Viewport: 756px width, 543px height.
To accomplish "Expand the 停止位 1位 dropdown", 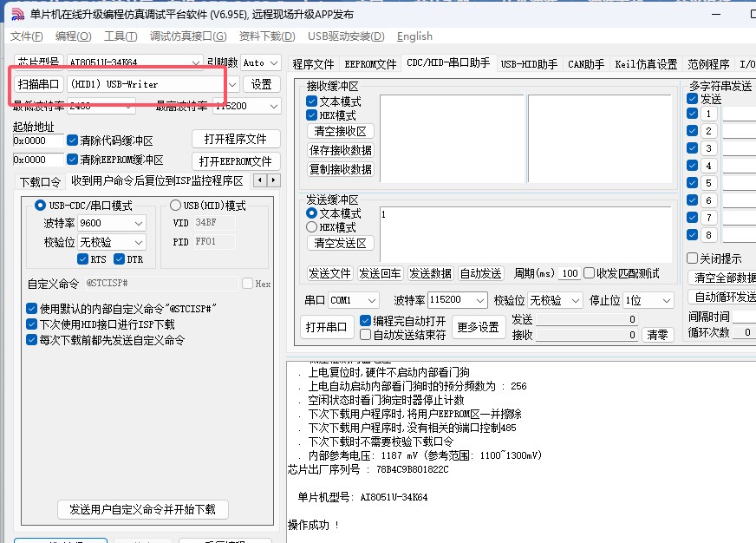I will coord(667,300).
